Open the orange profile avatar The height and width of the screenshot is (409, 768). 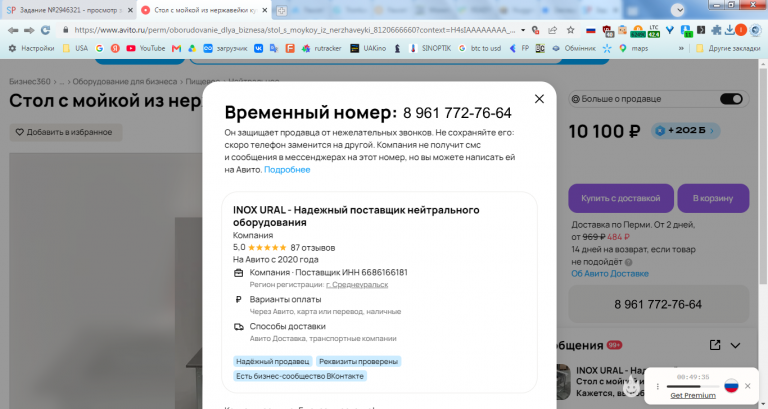pos(741,30)
